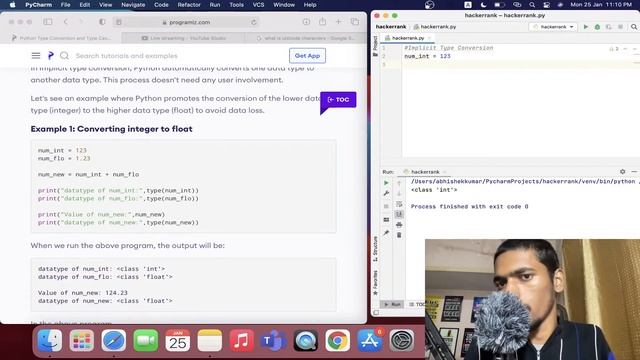Open the Favorites tool window stripe
This screenshot has height=360, width=640.
point(375,282)
